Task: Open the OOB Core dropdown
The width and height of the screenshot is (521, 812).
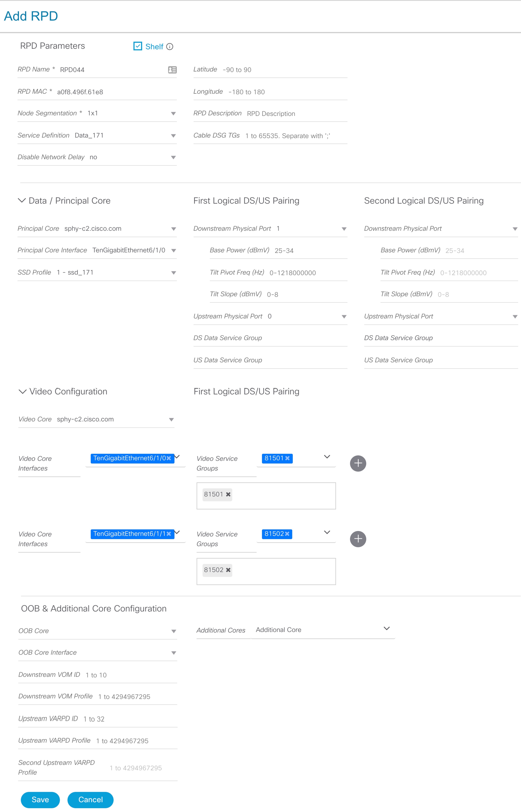Action: (98, 631)
